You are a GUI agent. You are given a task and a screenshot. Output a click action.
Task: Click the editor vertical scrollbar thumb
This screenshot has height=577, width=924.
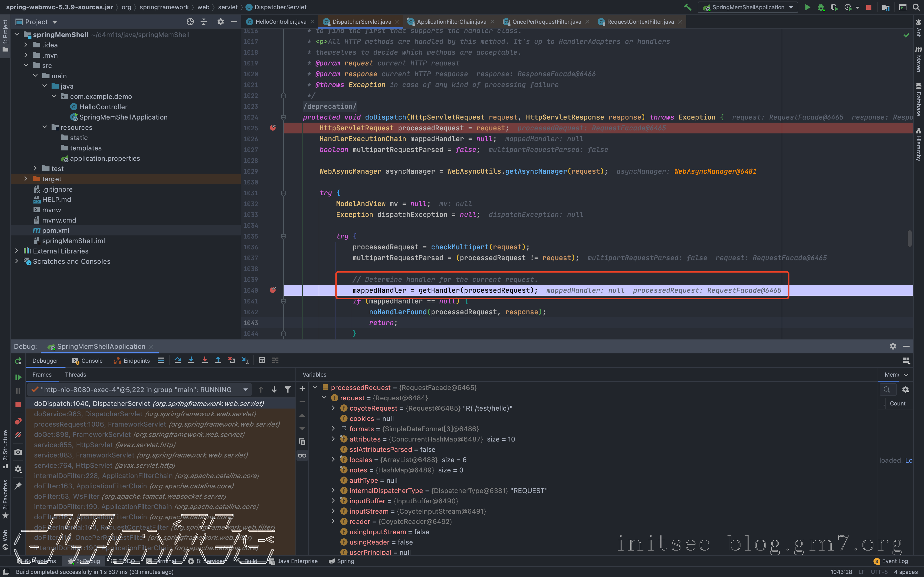coord(910,239)
